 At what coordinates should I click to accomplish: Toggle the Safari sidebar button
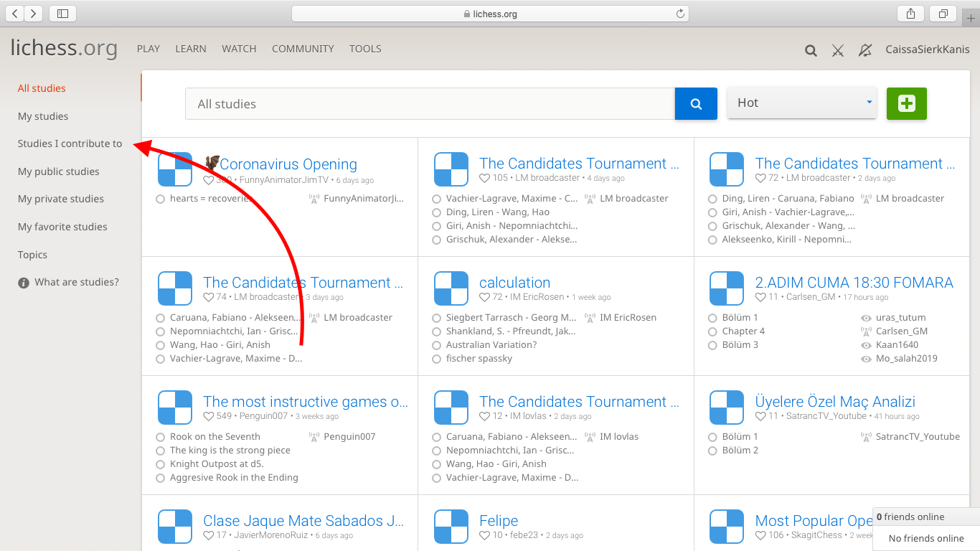[62, 13]
